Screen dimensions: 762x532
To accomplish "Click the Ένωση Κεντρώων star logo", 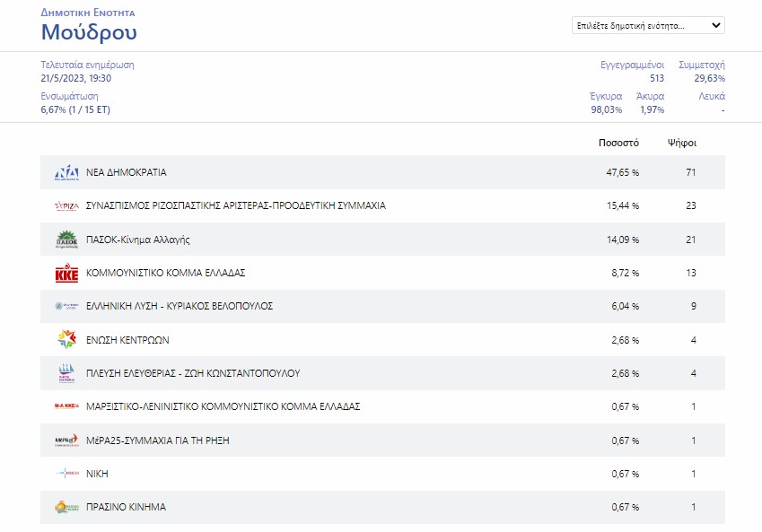I will (66, 340).
